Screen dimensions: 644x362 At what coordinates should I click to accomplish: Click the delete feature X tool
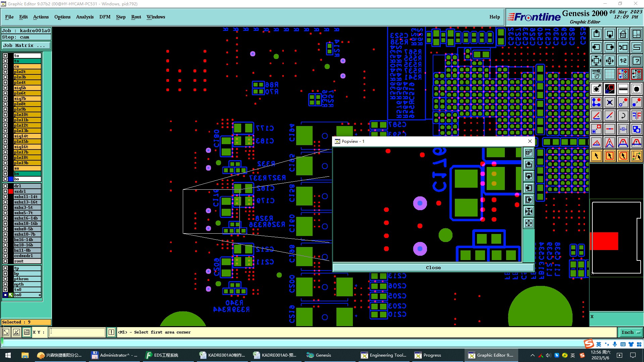609,102
